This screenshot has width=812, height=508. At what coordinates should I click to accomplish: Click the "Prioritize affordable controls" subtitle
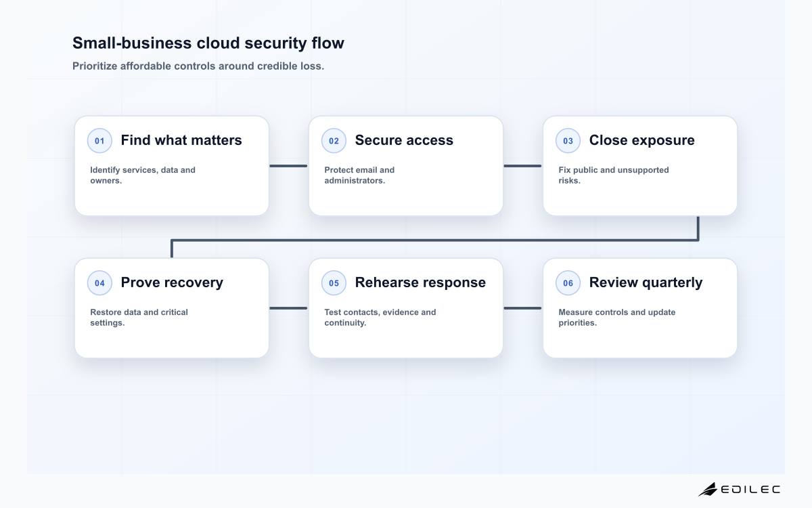198,66
